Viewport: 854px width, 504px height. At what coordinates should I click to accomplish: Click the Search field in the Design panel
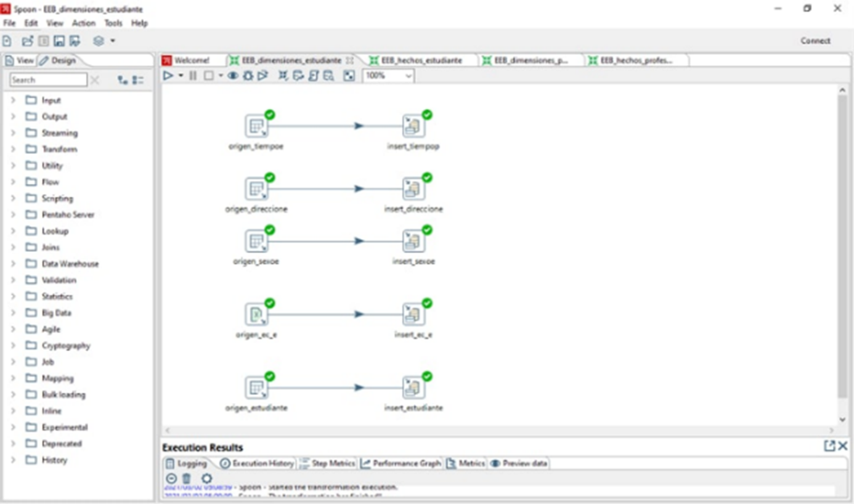coord(49,79)
